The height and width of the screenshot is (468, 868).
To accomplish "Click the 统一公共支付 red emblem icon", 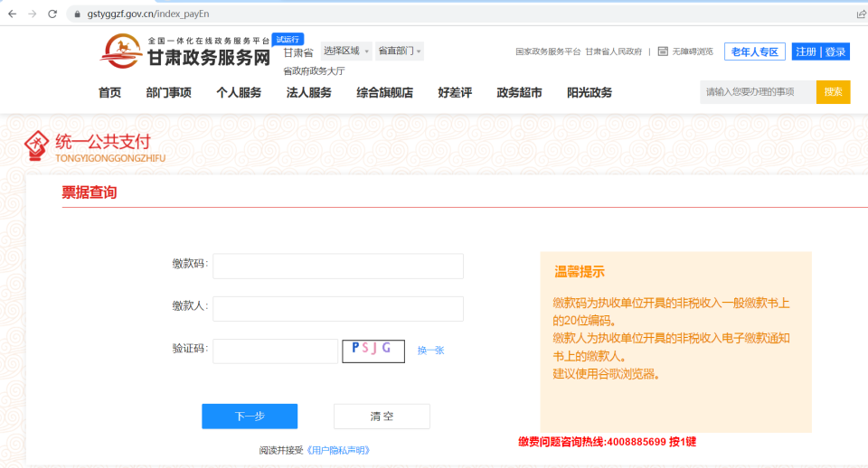I will (36, 145).
